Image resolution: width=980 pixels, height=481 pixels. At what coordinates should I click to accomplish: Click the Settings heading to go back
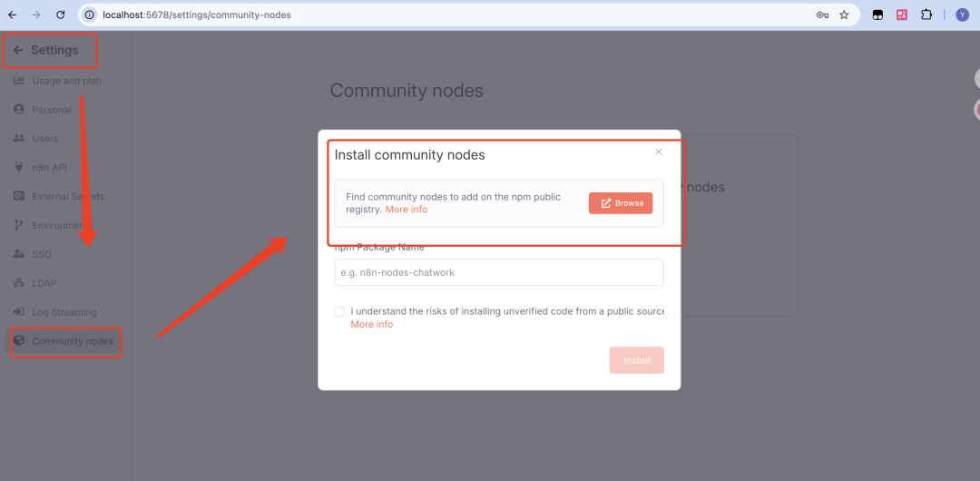click(54, 50)
